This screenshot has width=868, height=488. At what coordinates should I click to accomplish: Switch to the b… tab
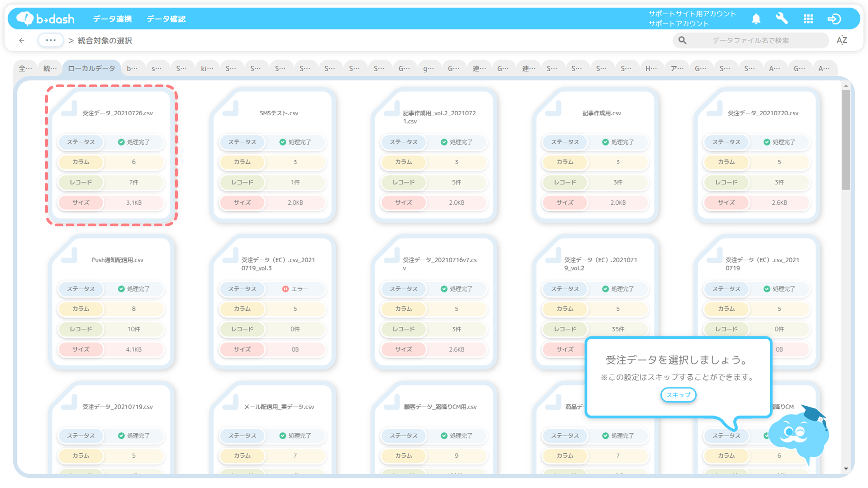(x=132, y=68)
